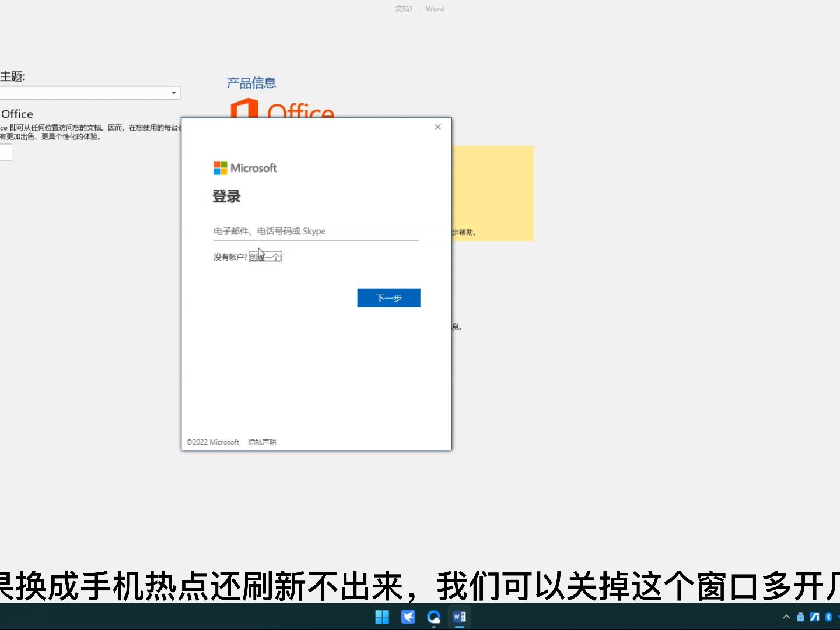
Task: Open Bluetooth settings from the system tray
Action: pos(828,617)
